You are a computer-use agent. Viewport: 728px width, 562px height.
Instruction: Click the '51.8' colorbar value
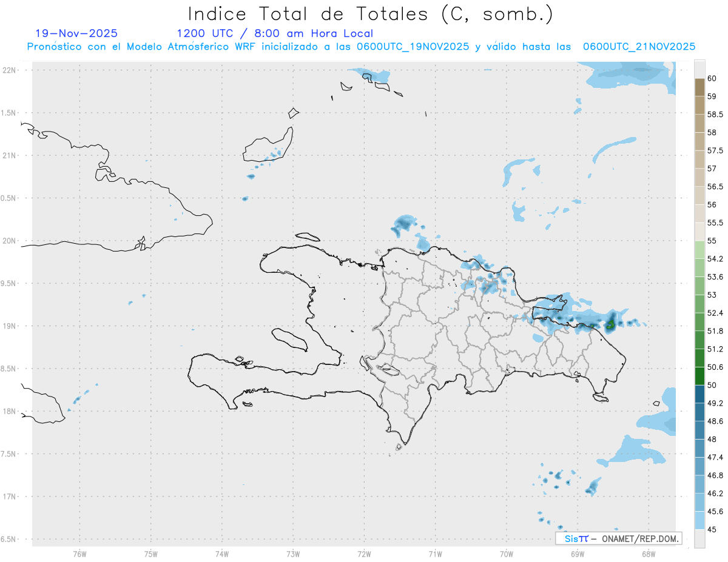(715, 331)
